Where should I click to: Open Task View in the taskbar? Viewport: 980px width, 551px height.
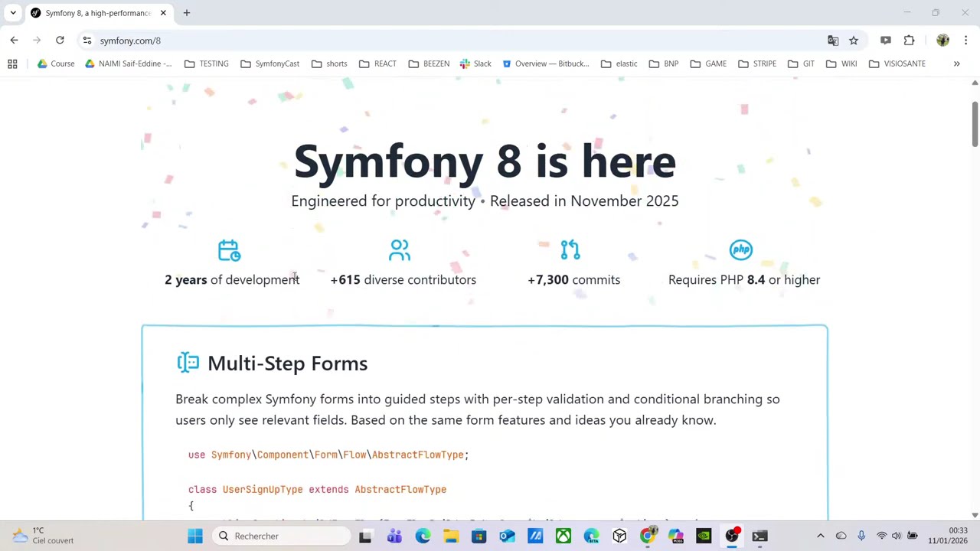coord(365,536)
